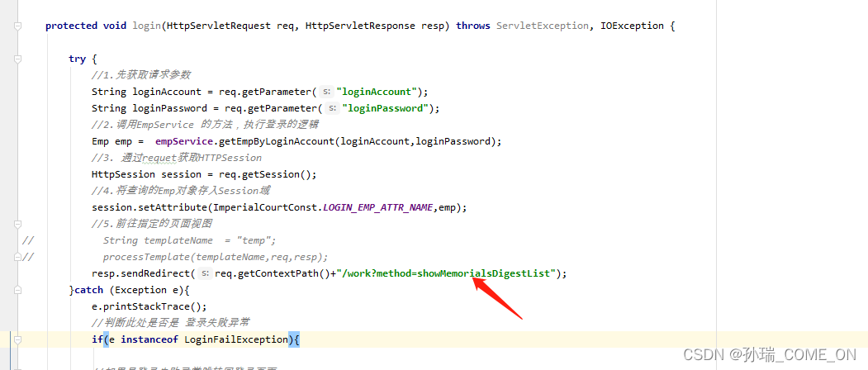Viewport: 868px width, 370px height.
Task: Collapse the login method fold marker
Action: [x=18, y=26]
